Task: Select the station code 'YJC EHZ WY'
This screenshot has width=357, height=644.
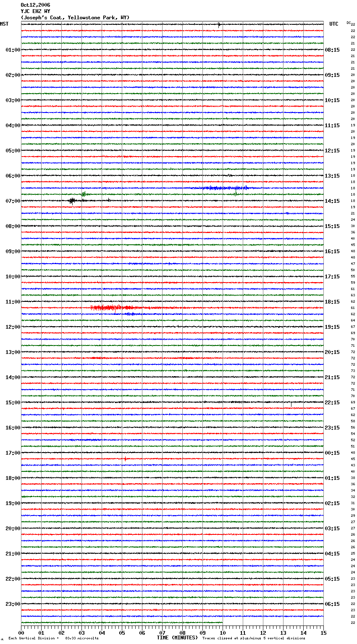Action: 35,11
